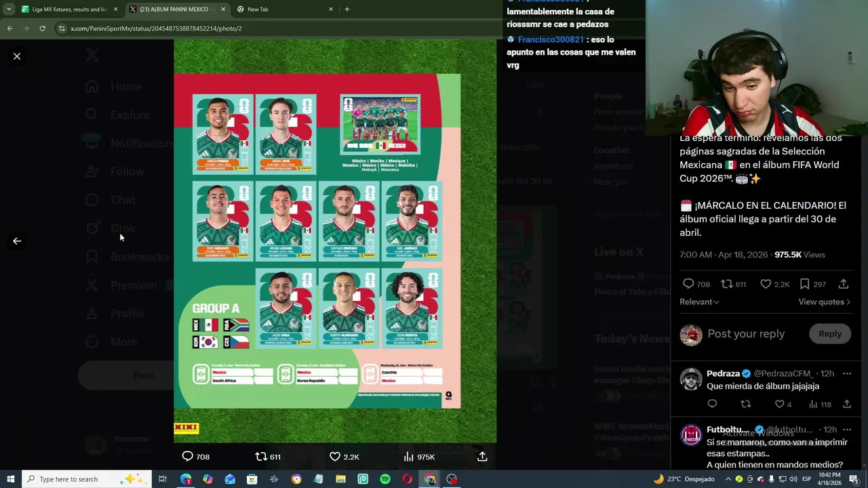This screenshot has width=868, height=488.
Task: Go back in the browser
Action: click(9, 28)
